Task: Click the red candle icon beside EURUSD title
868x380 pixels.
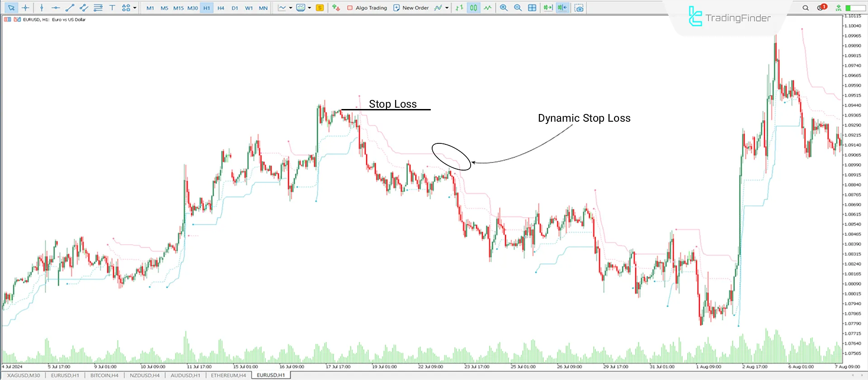Action: [x=17, y=19]
